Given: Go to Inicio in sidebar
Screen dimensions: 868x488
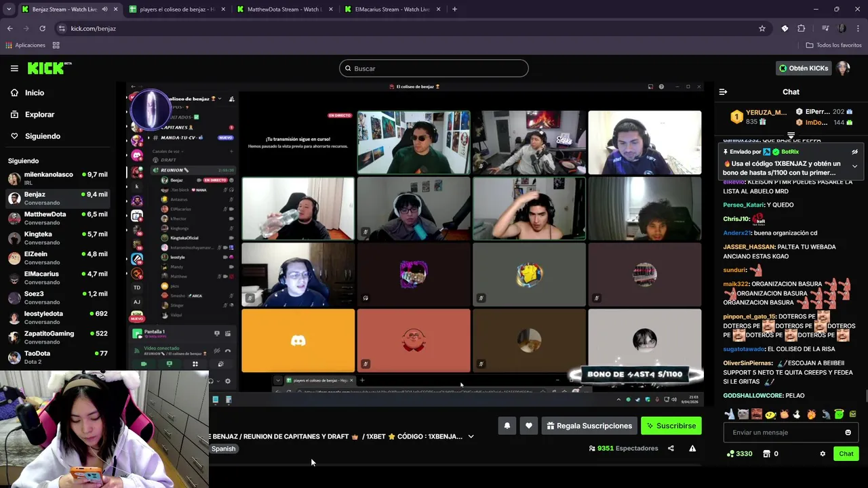Looking at the screenshot, I should 34,93.
